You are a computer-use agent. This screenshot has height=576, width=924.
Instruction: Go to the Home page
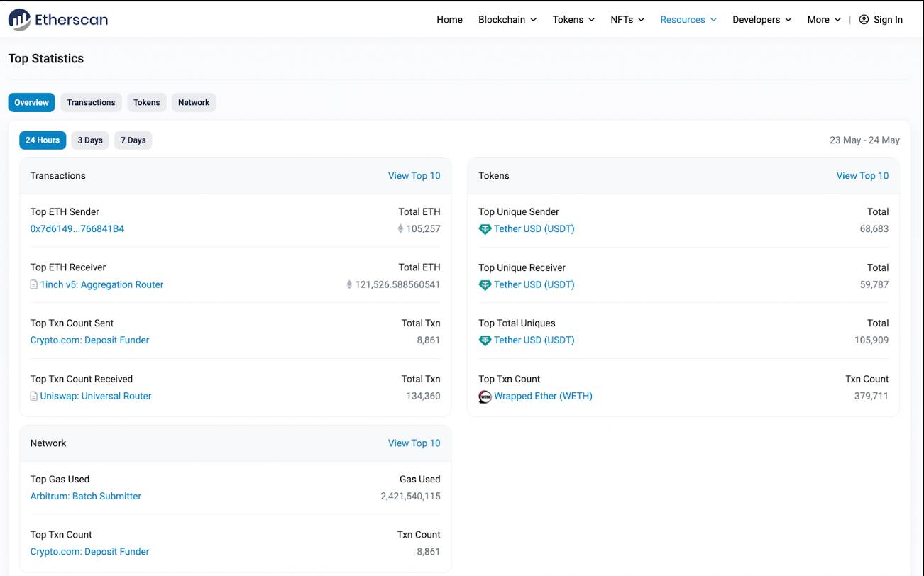[x=449, y=20]
